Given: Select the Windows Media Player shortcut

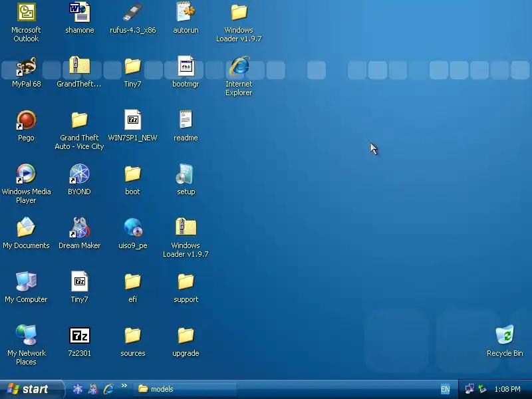Looking at the screenshot, I should pos(26,174).
